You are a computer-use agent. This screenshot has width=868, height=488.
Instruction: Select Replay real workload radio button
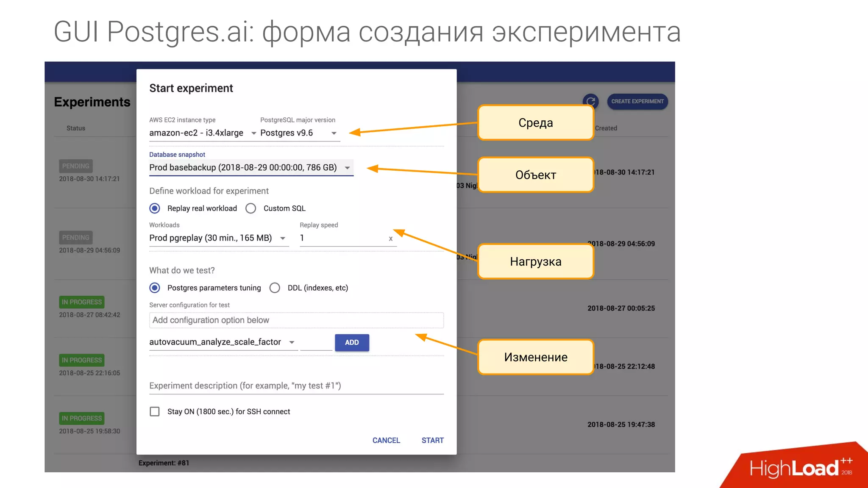point(155,208)
